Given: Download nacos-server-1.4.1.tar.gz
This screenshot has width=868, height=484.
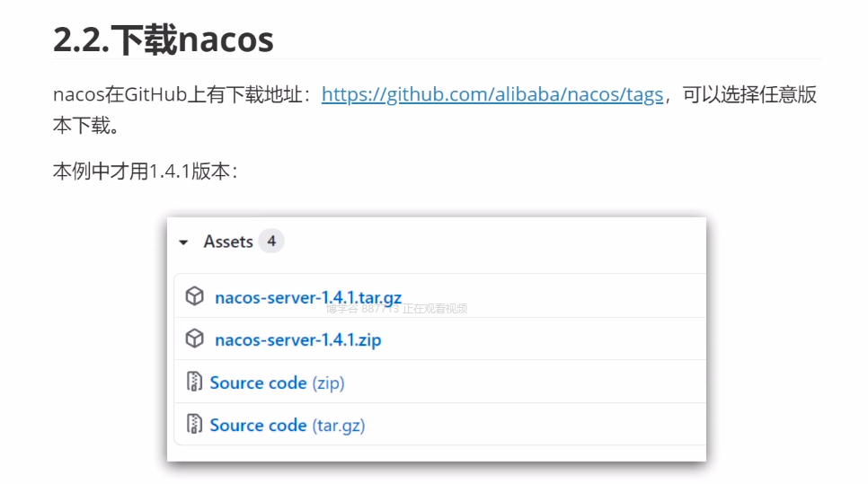Looking at the screenshot, I should tap(308, 297).
